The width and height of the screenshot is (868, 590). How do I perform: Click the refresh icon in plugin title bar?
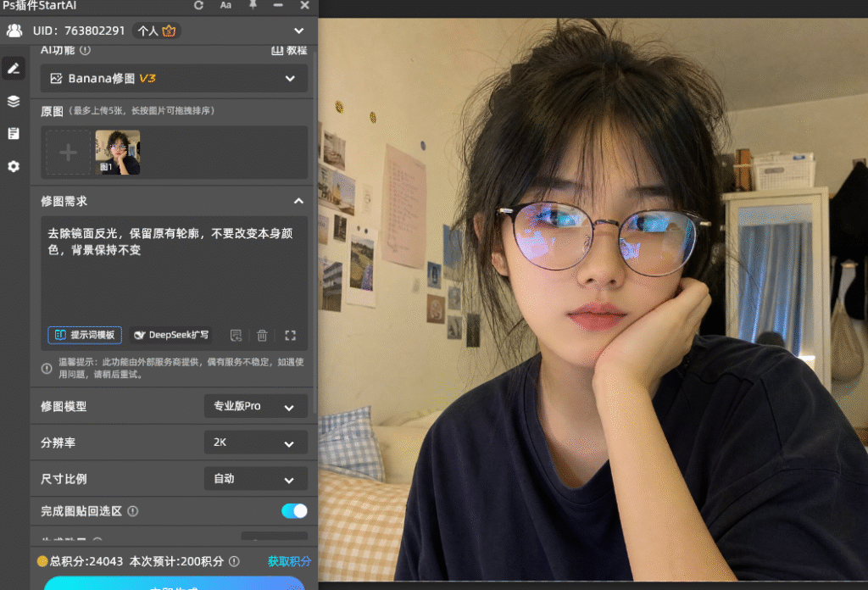[198, 6]
